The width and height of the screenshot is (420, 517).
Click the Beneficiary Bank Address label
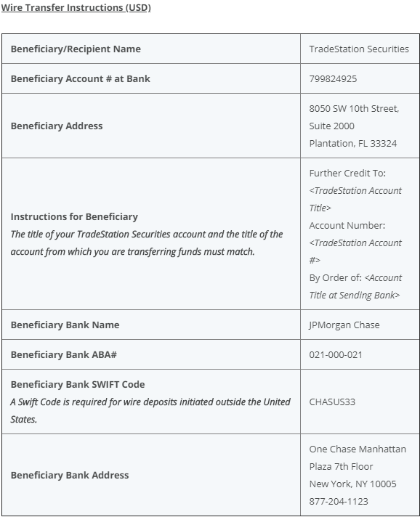pos(70,475)
